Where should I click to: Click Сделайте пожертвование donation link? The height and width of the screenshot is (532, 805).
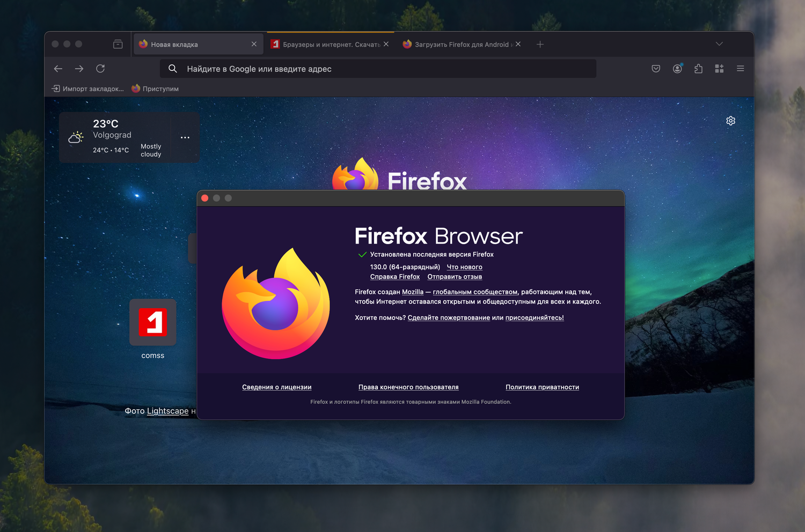(x=449, y=318)
